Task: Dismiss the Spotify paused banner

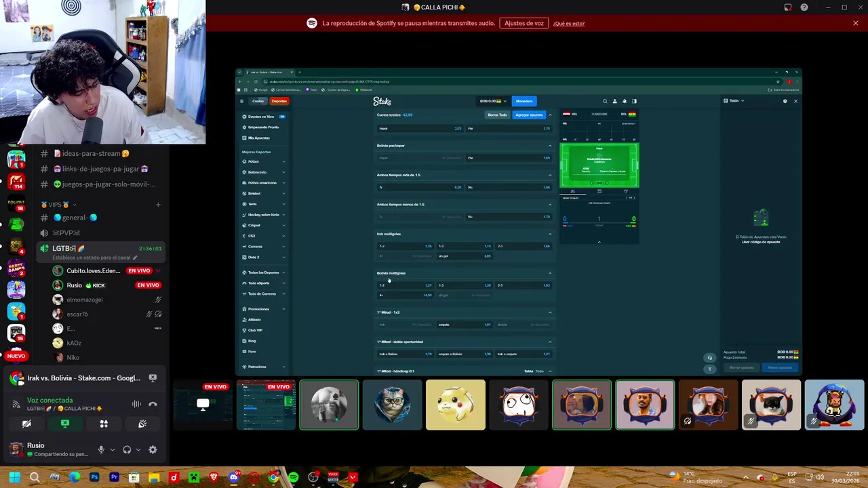Action: click(x=856, y=23)
